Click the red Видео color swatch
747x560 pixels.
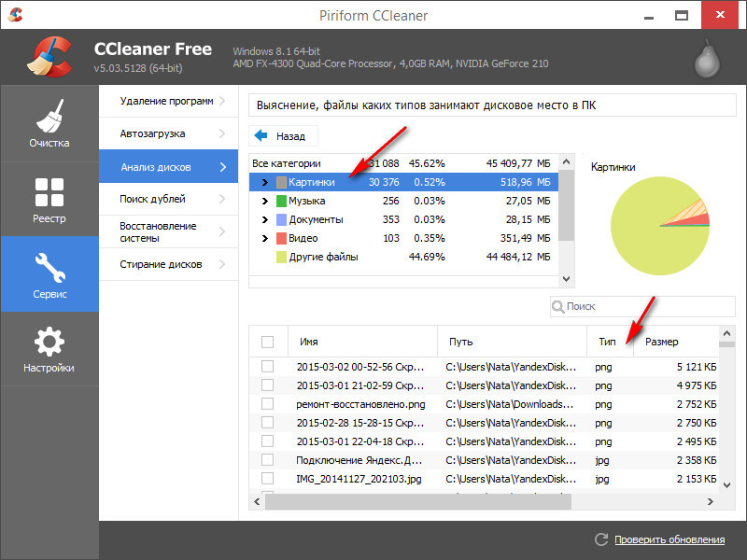pos(282,238)
